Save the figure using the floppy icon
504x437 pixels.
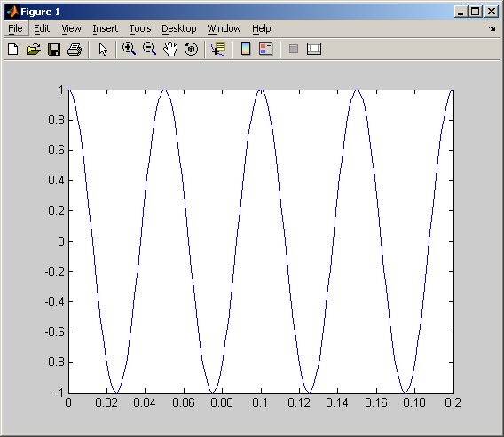[54, 49]
